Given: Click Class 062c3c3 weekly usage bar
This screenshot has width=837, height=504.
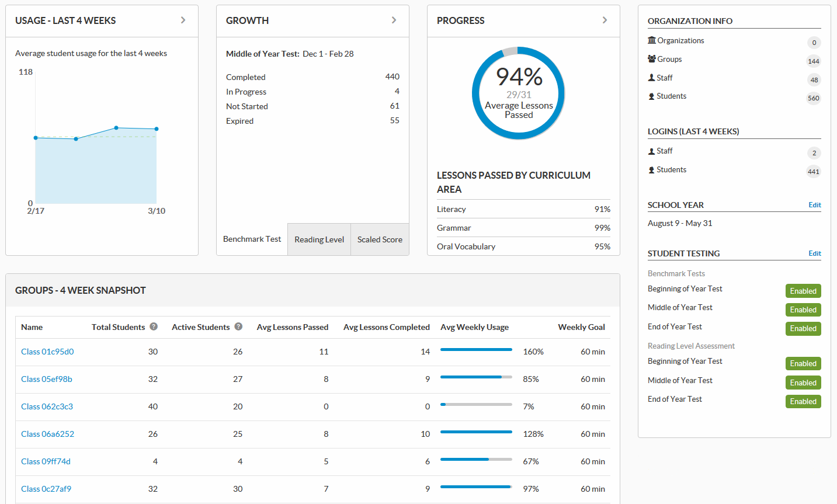Looking at the screenshot, I should click(x=475, y=404).
